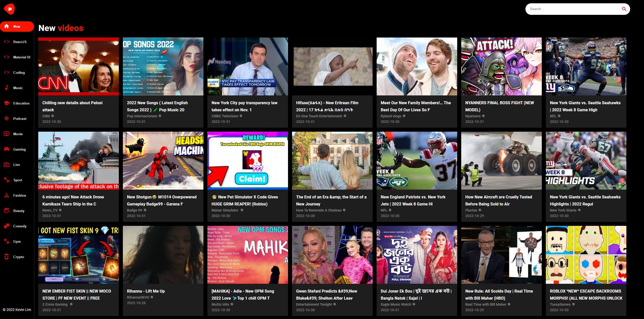Open the Rihanna - Lift Me Up title
The image size is (644, 319).
(x=146, y=291)
